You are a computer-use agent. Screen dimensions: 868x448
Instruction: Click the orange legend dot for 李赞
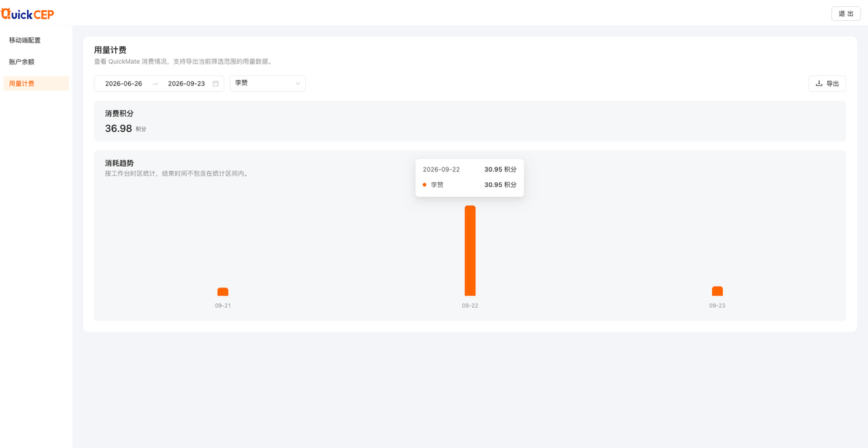point(425,185)
